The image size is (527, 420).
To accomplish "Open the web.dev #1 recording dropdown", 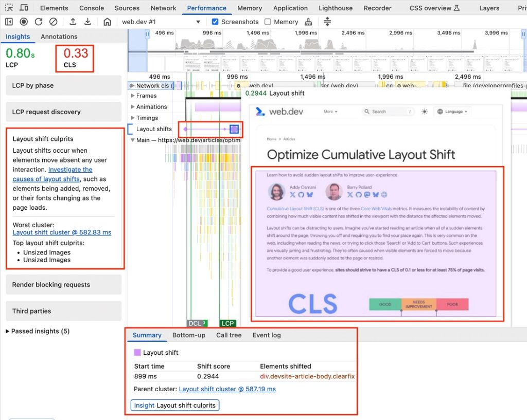I will coord(161,22).
